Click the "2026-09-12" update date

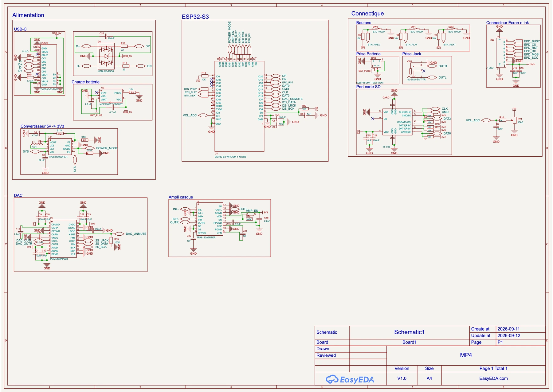point(509,335)
